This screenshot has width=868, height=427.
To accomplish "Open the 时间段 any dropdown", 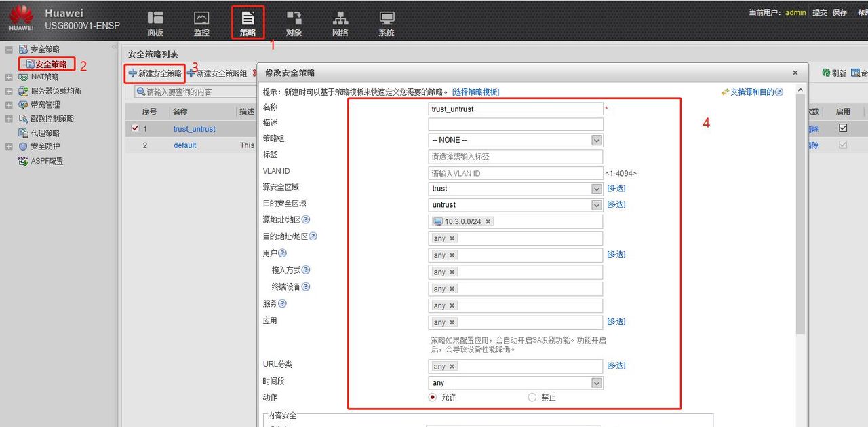I will tap(595, 382).
